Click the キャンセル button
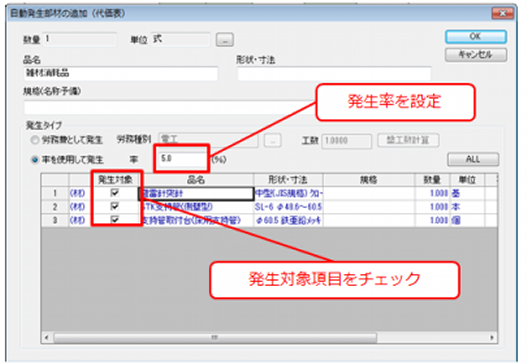The height and width of the screenshot is (364, 527). 476,55
